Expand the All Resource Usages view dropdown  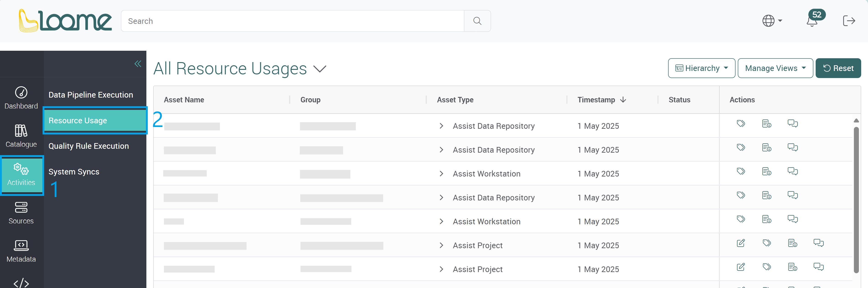coord(320,69)
